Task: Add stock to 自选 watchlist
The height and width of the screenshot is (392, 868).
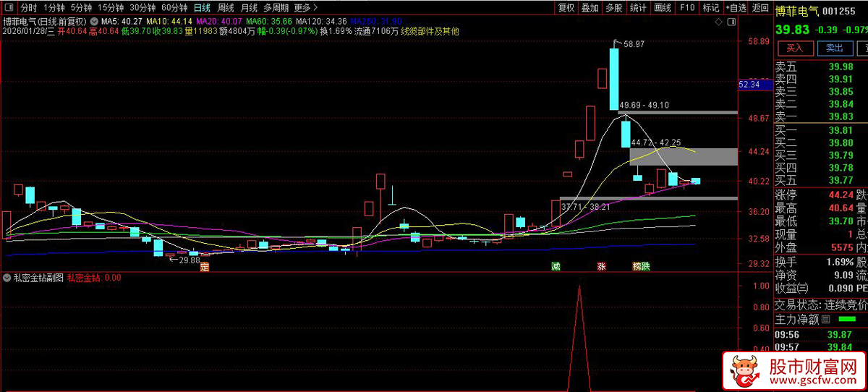Action: pyautogui.click(x=736, y=8)
